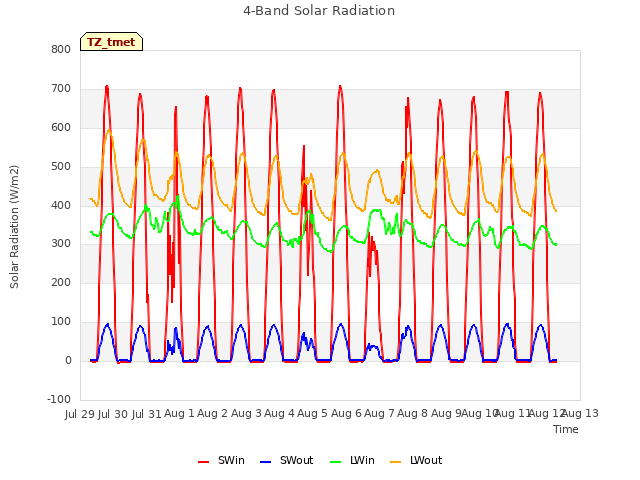The image size is (640, 480).
Task: Click the 400 y-axis tick label
Action: click(x=61, y=205)
